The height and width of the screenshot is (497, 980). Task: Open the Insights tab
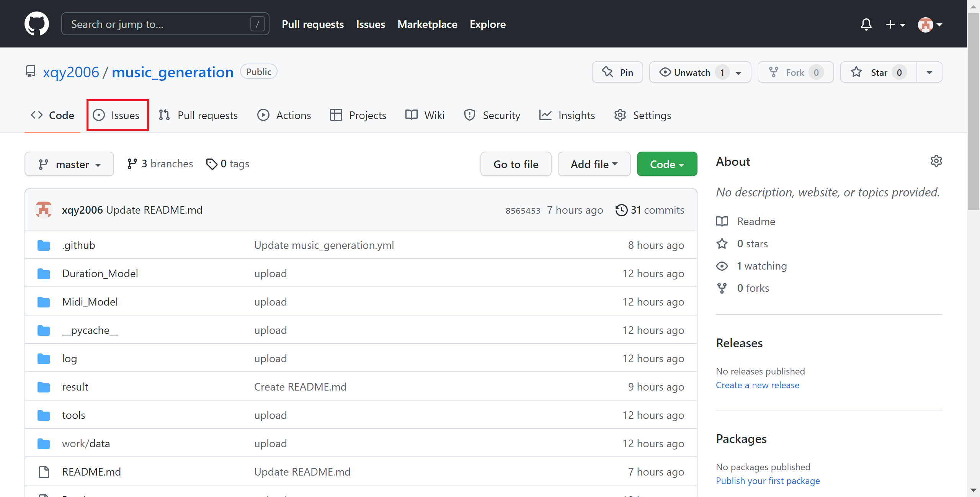(x=567, y=115)
